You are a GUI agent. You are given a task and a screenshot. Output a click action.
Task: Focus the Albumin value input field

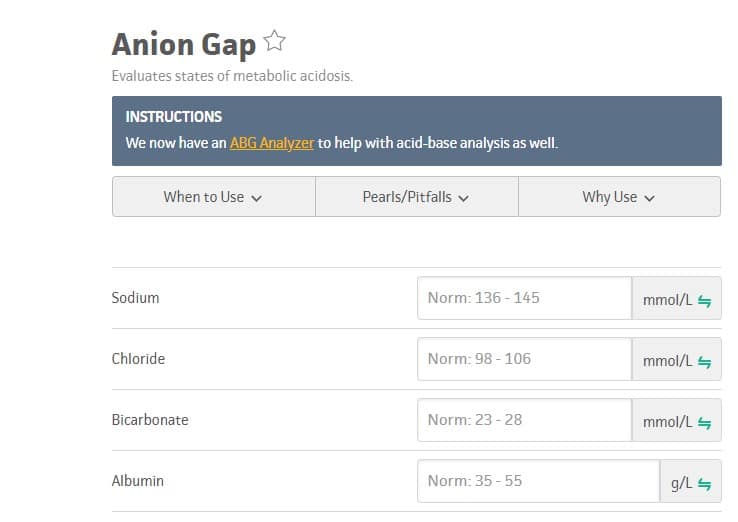point(538,481)
